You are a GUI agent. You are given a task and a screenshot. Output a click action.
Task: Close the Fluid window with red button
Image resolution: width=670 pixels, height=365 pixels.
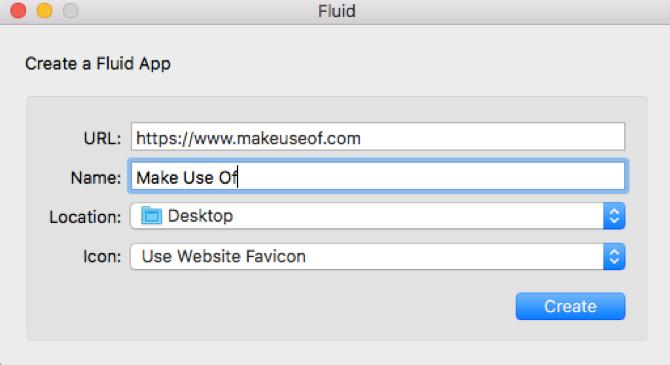(18, 10)
